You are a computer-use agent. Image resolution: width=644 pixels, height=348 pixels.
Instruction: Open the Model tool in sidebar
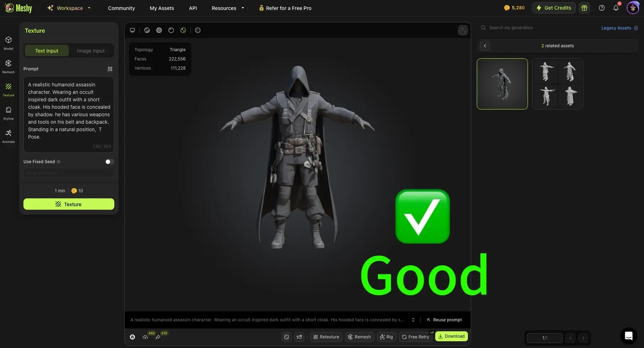pyautogui.click(x=9, y=43)
